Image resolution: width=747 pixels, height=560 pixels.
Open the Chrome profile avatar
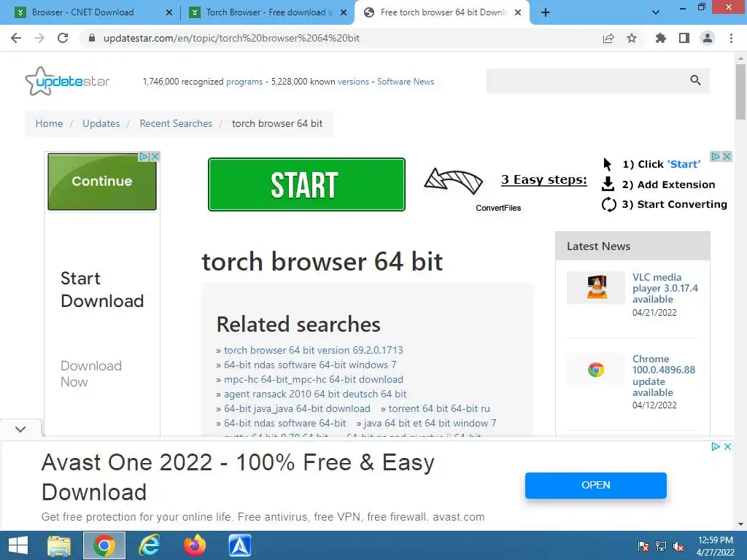pos(708,38)
